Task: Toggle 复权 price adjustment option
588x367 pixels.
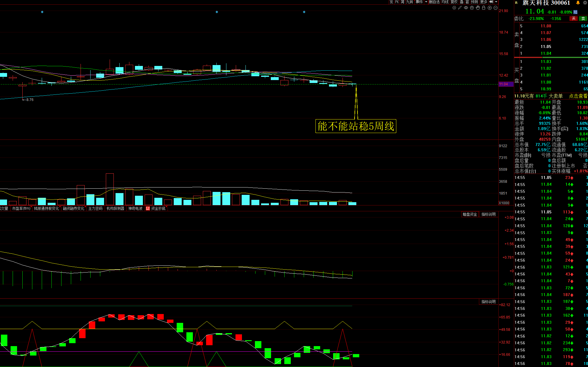Action: click(454, 2)
